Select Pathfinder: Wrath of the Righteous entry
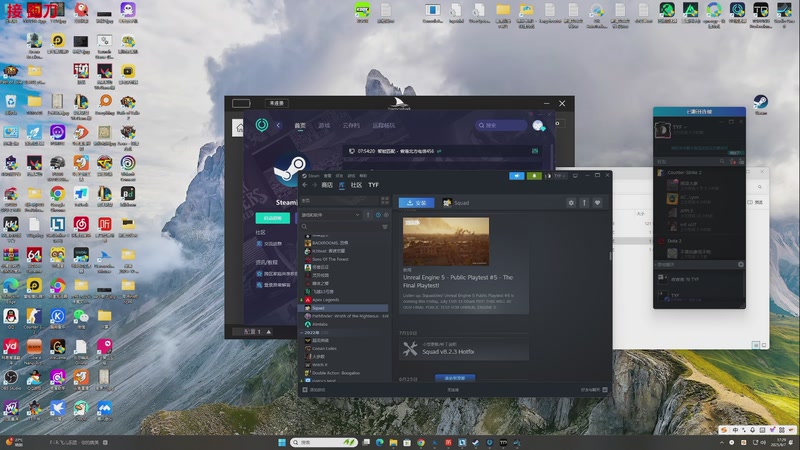Screen dimensions: 800x450 (x=346, y=316)
